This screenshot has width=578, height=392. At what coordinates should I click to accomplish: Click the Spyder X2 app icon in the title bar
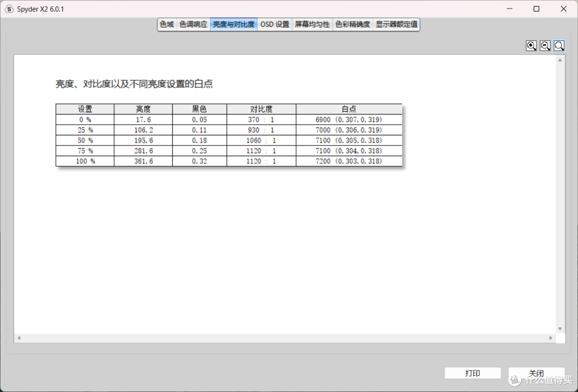tap(9, 9)
